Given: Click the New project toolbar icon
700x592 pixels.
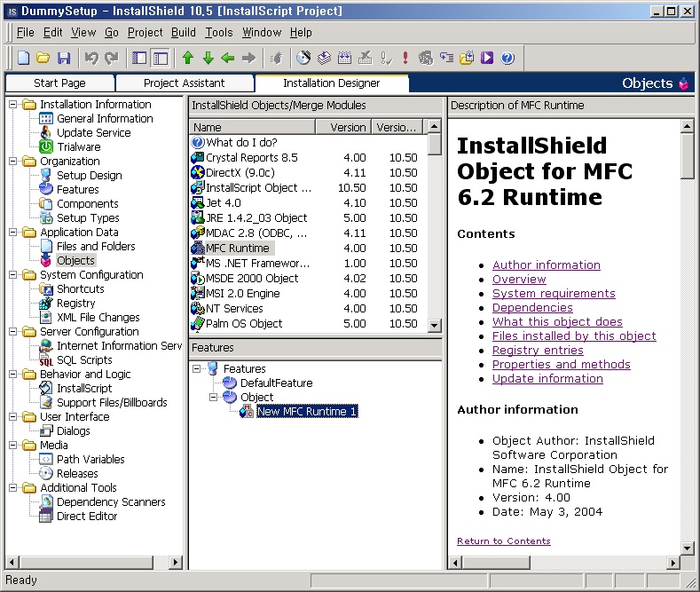Looking at the screenshot, I should pyautogui.click(x=23, y=58).
